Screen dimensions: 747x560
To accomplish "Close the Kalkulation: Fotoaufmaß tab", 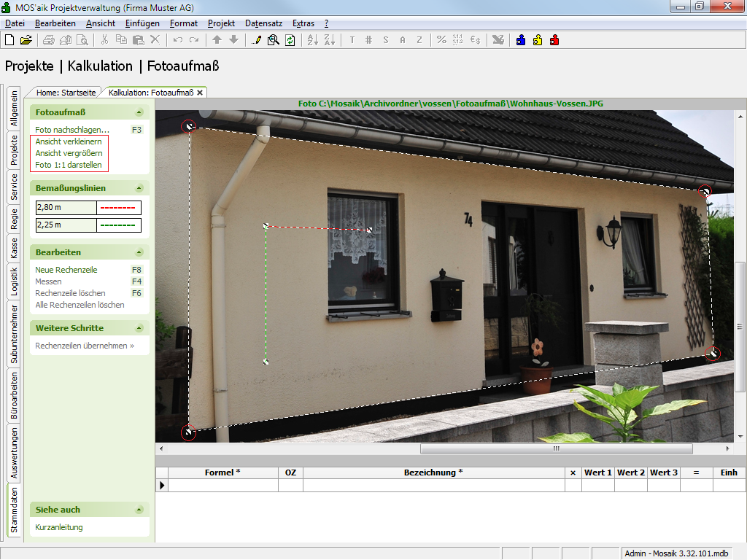I will pos(200,93).
